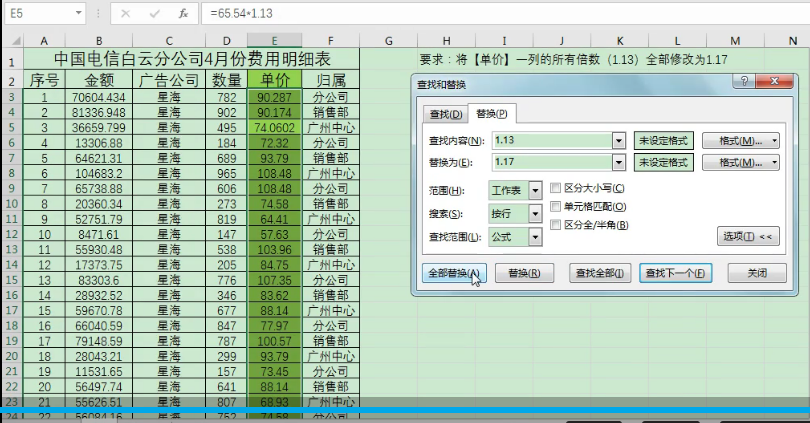
Task: Expand the 查找内容 history dropdown arrow
Action: pyautogui.click(x=619, y=140)
